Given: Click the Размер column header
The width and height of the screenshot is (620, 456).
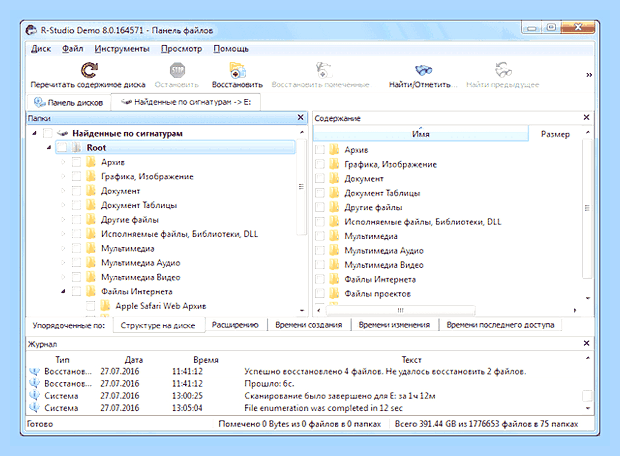Looking at the screenshot, I should click(x=555, y=134).
